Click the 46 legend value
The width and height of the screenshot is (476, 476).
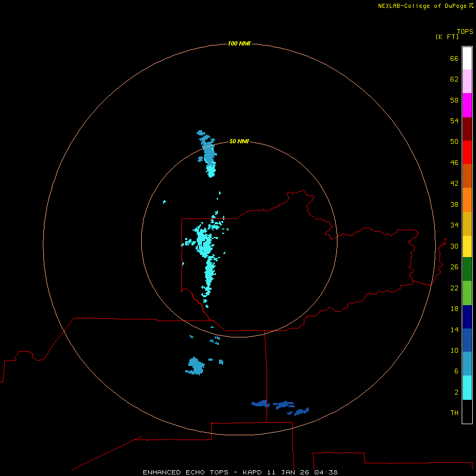454,162
